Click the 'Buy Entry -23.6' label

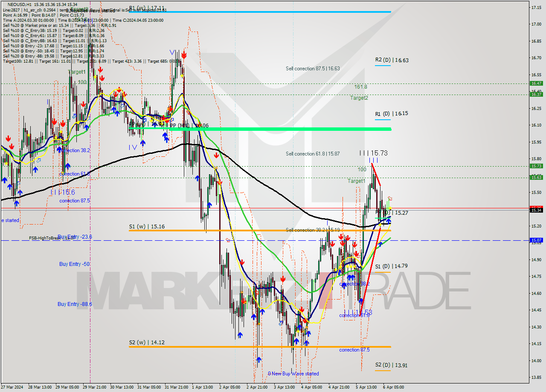click(75, 237)
